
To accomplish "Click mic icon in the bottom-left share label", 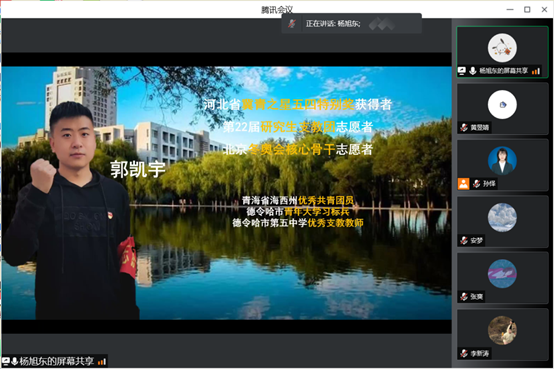I will (x=14, y=361).
